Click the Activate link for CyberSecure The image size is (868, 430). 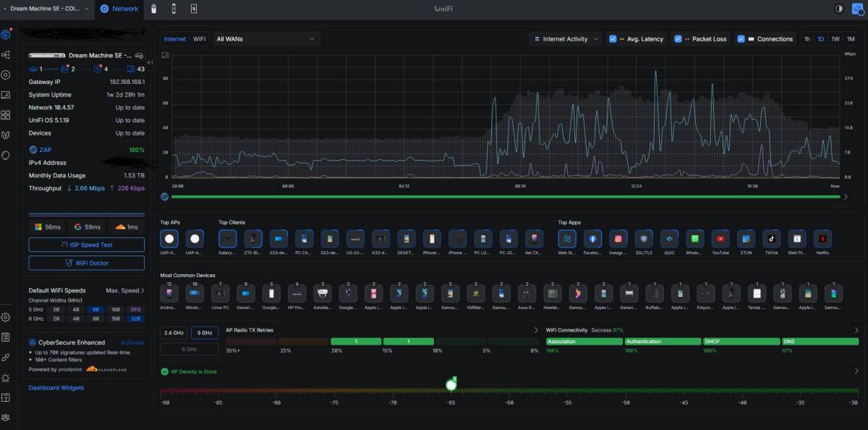pyautogui.click(x=132, y=342)
